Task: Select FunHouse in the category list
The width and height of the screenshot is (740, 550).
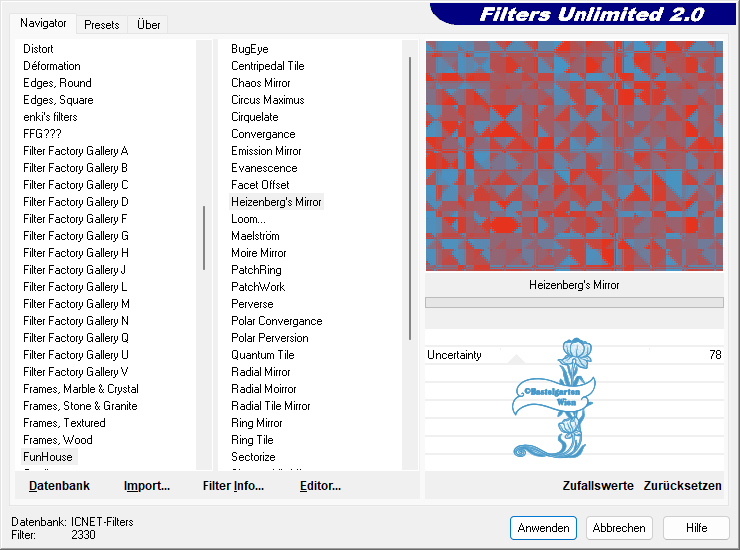Action: tap(48, 457)
